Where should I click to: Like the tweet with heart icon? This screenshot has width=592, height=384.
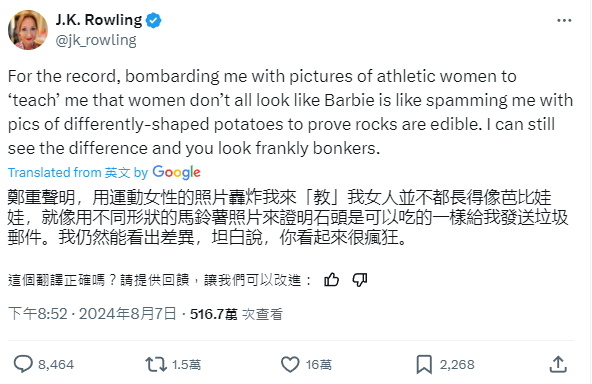pyautogui.click(x=290, y=364)
